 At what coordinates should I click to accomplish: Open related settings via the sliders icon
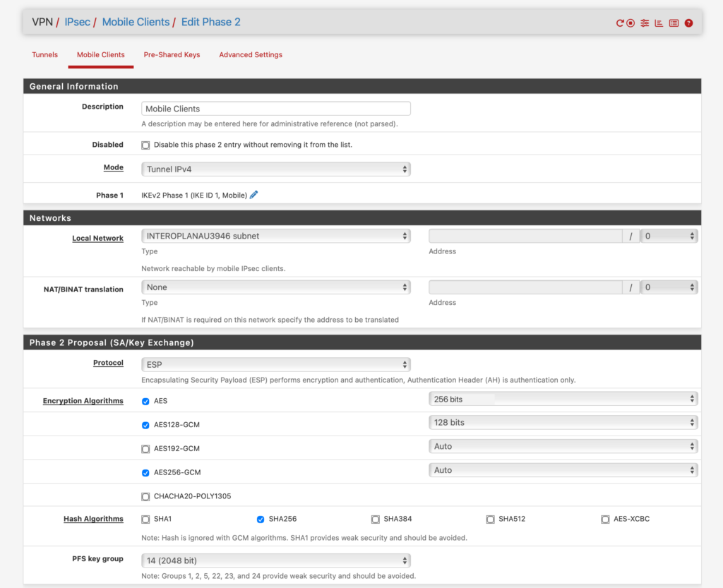coord(645,23)
